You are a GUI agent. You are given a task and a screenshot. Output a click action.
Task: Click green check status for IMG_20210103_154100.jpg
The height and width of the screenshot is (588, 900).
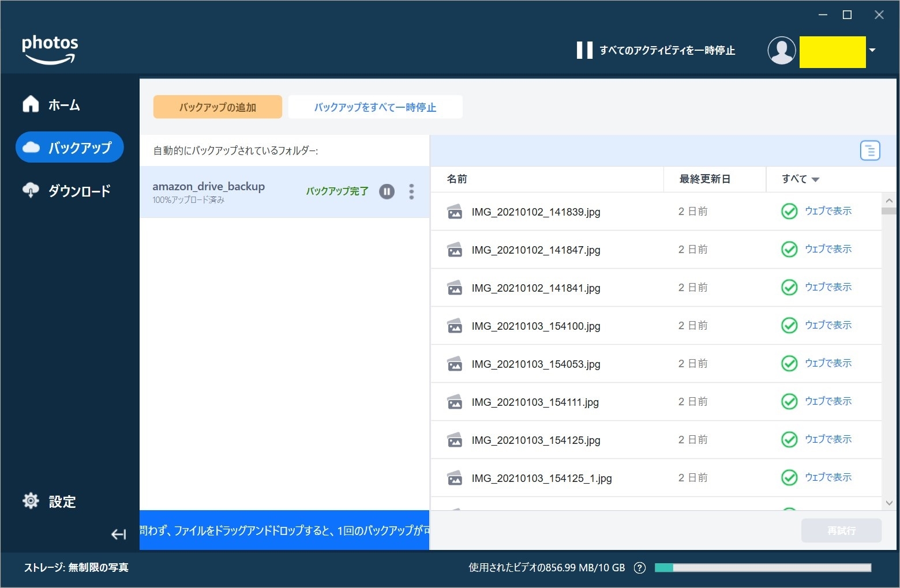[x=789, y=326]
